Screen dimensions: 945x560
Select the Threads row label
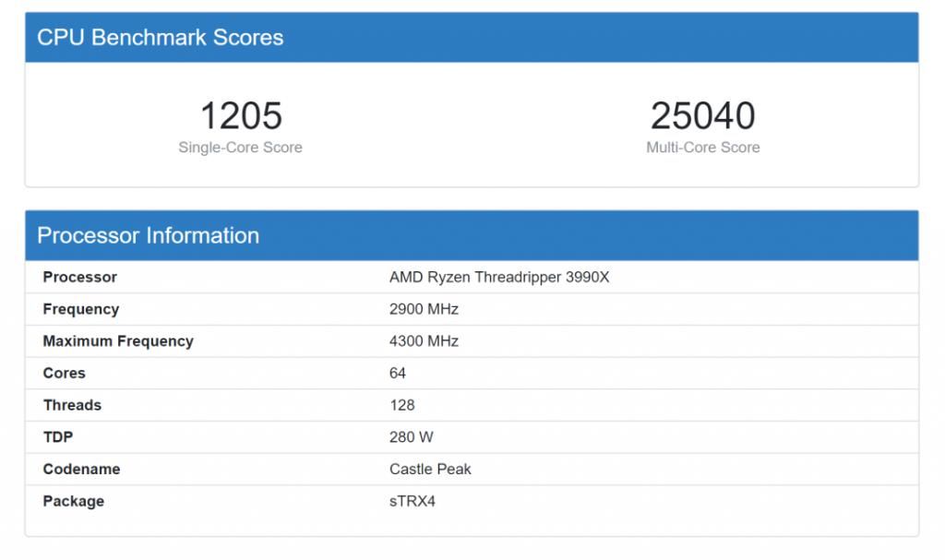tap(72, 405)
